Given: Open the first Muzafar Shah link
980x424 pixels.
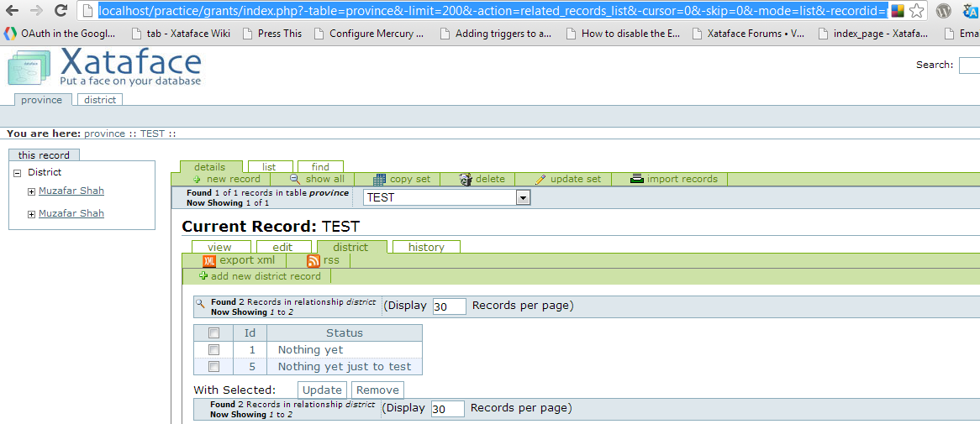Looking at the screenshot, I should pos(71,191).
